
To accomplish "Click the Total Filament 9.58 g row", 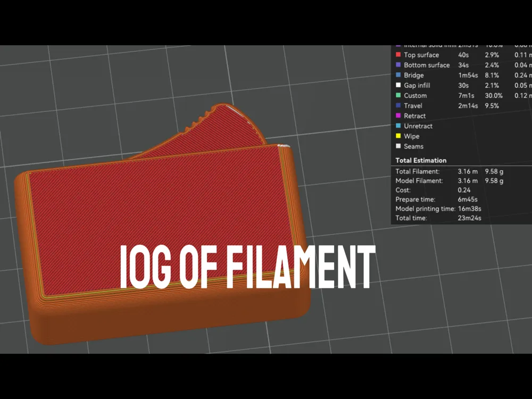I will [x=449, y=171].
